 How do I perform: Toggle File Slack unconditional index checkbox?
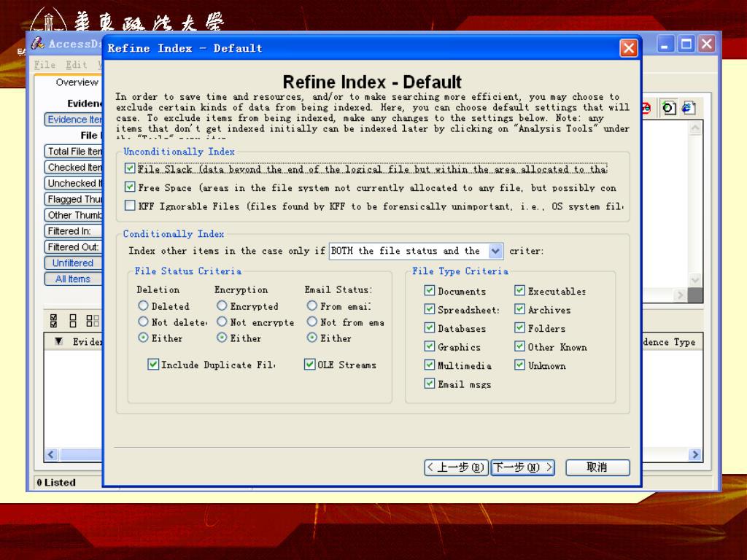130,168
